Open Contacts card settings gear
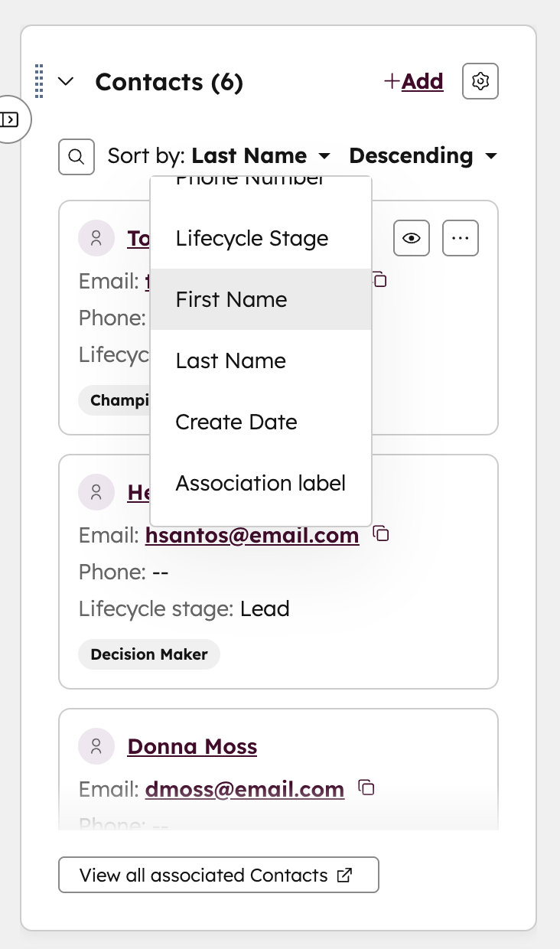This screenshot has height=949, width=560. point(480,81)
